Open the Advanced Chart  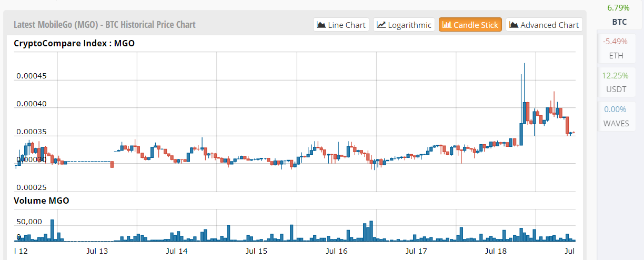tap(544, 25)
